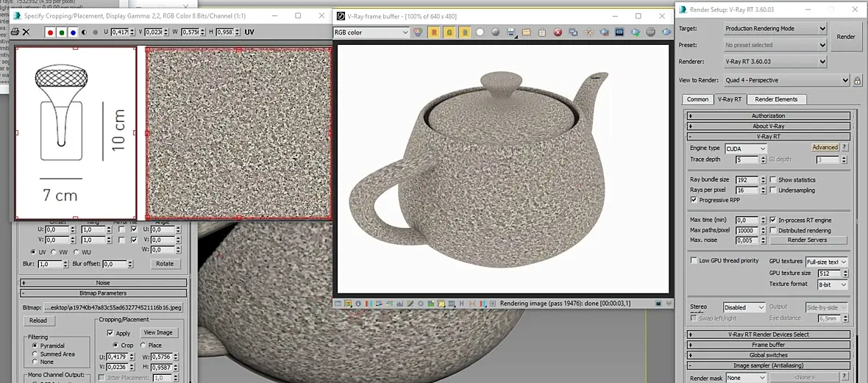Click the Render Servers button
The image size is (868, 383).
(x=807, y=240)
